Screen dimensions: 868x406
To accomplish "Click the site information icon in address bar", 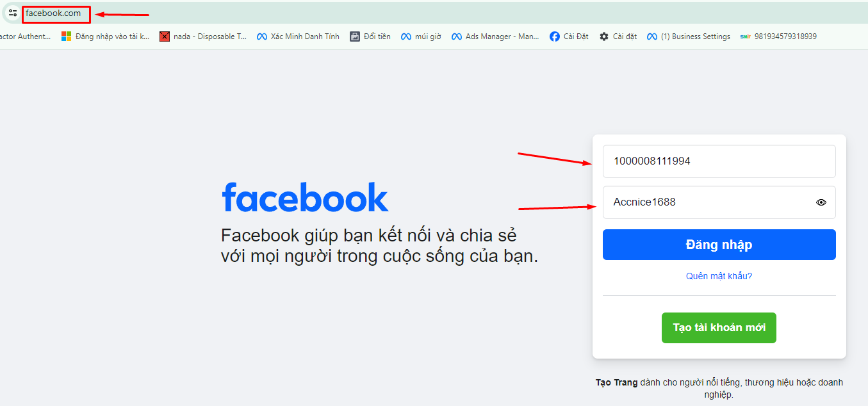I will click(x=13, y=13).
